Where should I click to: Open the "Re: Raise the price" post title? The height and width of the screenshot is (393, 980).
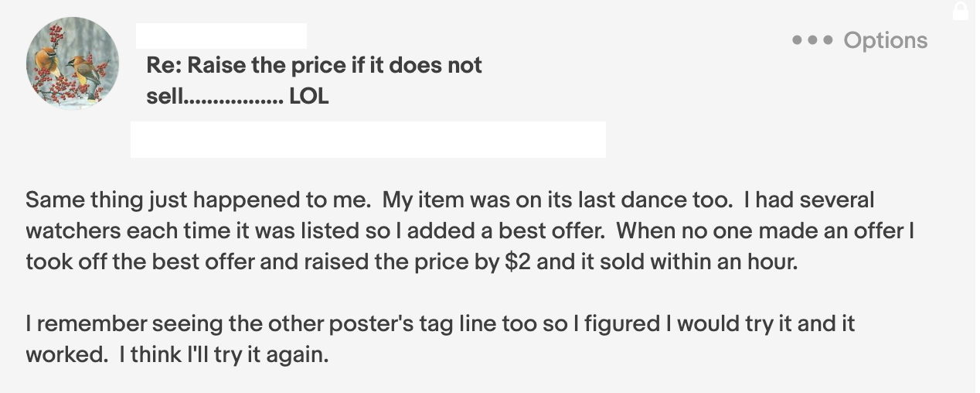click(314, 80)
